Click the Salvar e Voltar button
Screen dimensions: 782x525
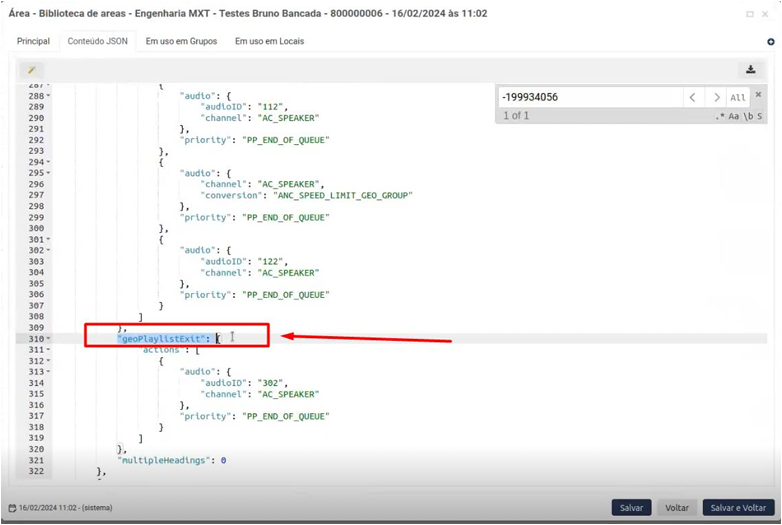(x=738, y=508)
